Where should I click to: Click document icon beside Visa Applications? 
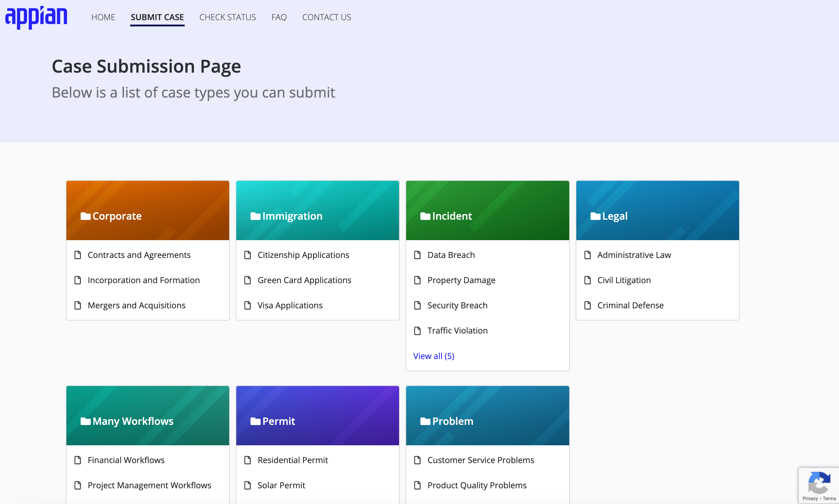tap(248, 305)
